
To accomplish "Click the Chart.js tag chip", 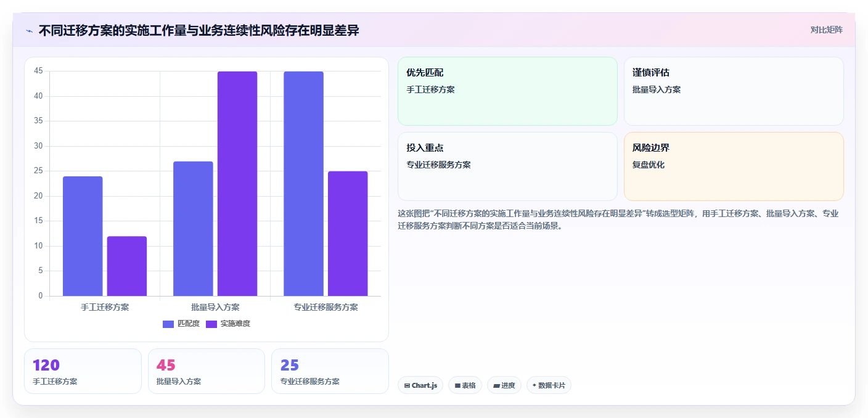I will click(420, 385).
